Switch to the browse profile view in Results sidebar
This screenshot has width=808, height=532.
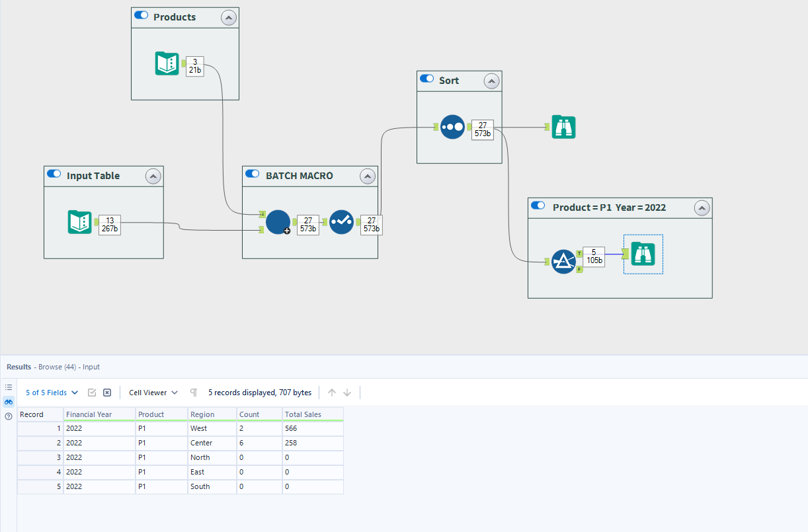click(8, 401)
